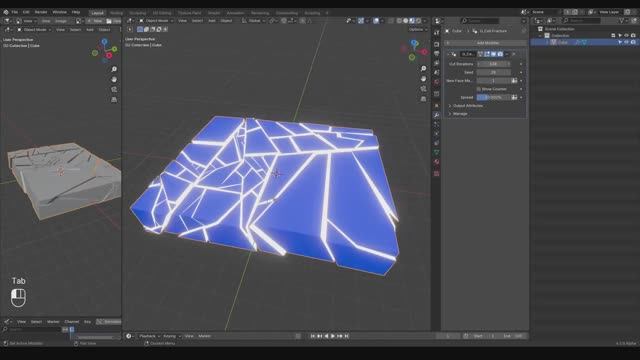Open the Help menu
640x360 pixels.
click(76, 12)
